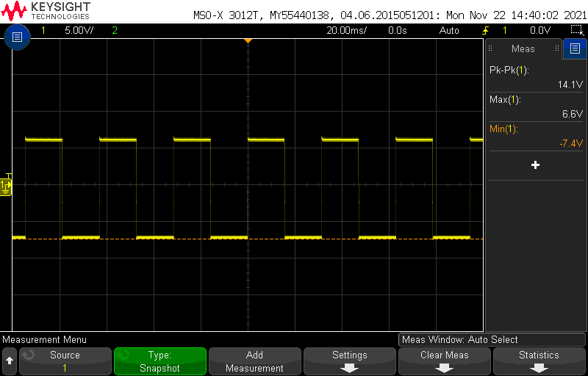Open the Clear Meas submenu

[x=444, y=361]
